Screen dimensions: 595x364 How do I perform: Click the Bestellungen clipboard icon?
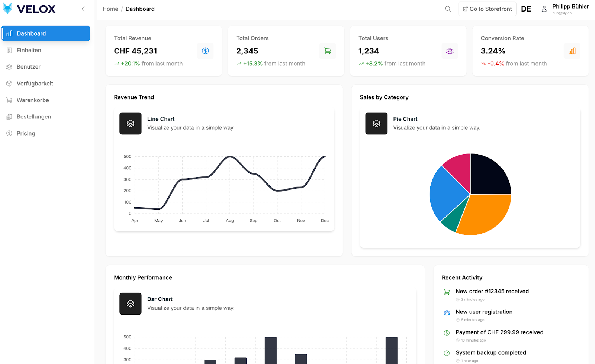click(x=9, y=117)
